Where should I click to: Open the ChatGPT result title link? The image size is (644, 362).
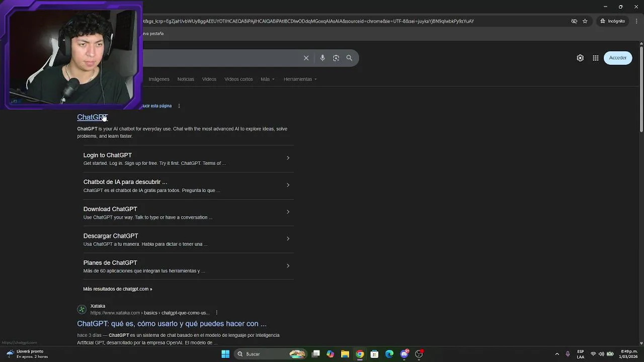[x=92, y=117]
